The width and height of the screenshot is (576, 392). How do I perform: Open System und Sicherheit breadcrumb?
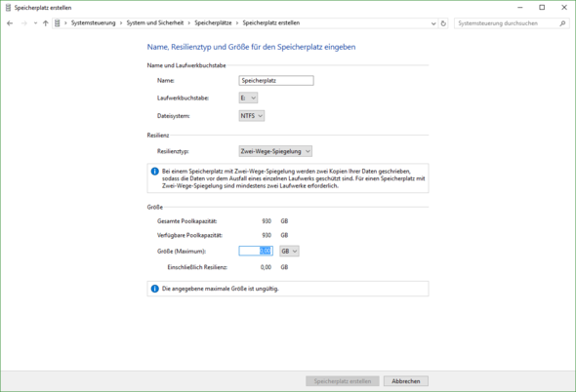(155, 22)
